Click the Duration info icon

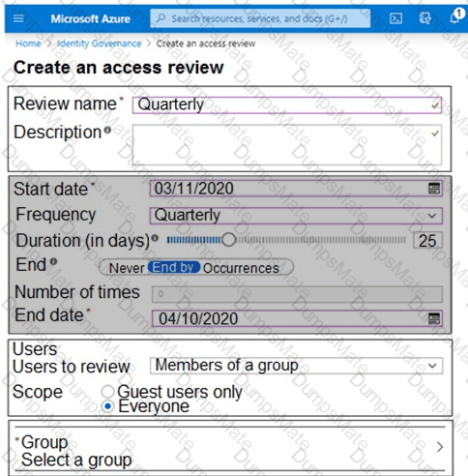click(155, 238)
